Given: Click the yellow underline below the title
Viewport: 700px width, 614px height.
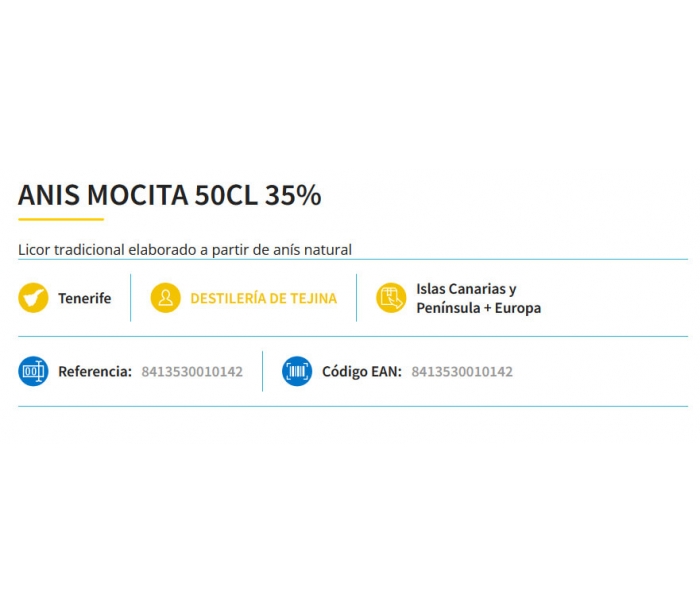Looking at the screenshot, I should (x=61, y=219).
